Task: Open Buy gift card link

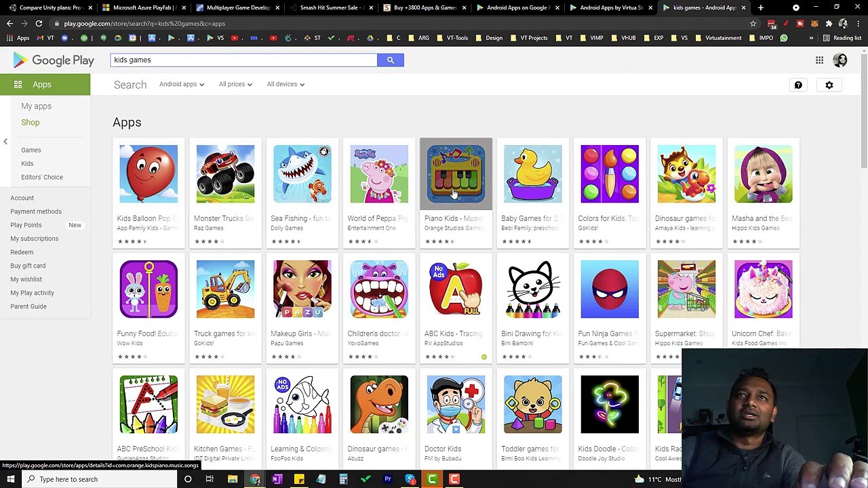Action: click(28, 266)
